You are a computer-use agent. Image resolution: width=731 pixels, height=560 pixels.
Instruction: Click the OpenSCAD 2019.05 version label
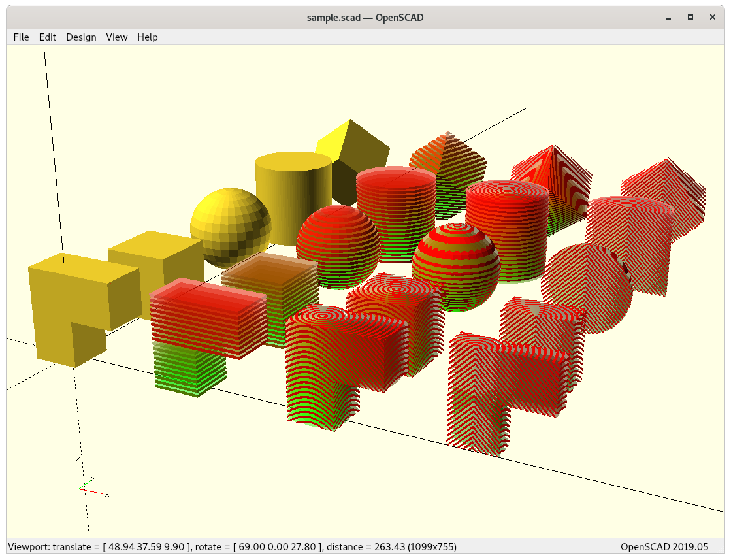664,546
